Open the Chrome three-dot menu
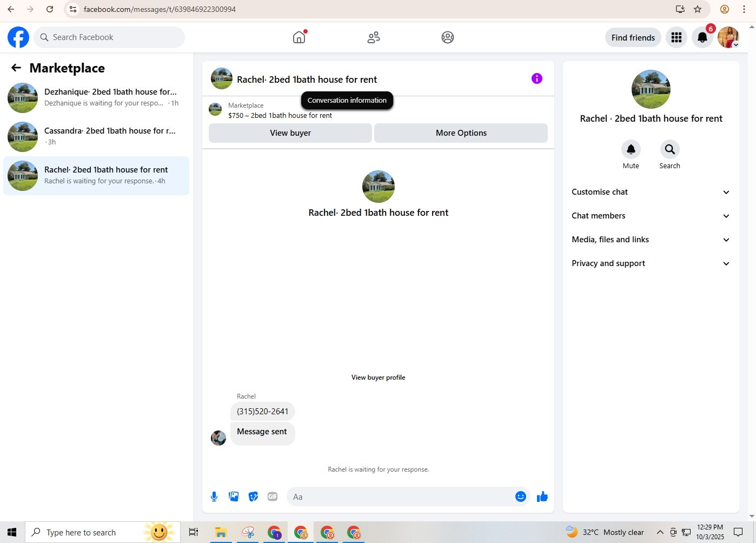 pos(744,9)
